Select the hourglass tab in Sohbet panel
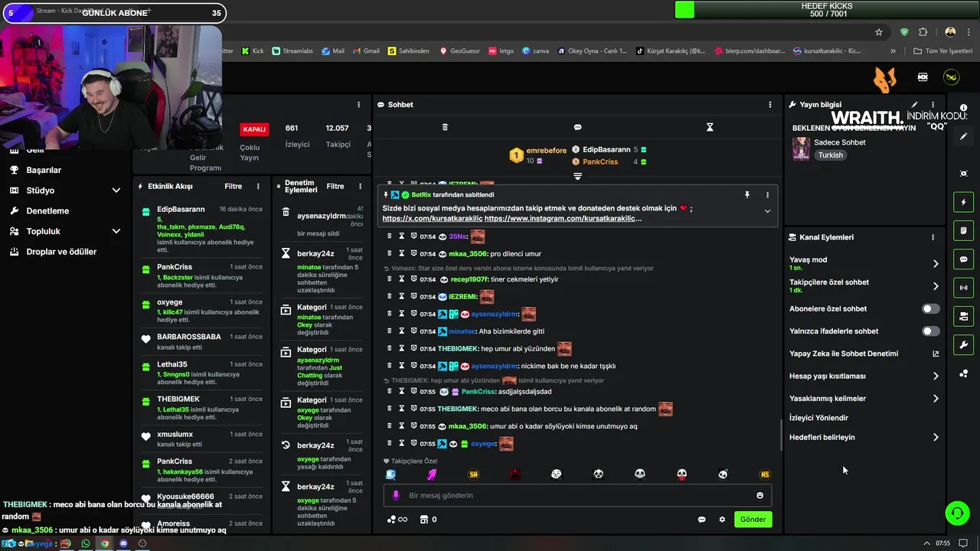Viewport: 980px width, 551px height. (x=710, y=127)
